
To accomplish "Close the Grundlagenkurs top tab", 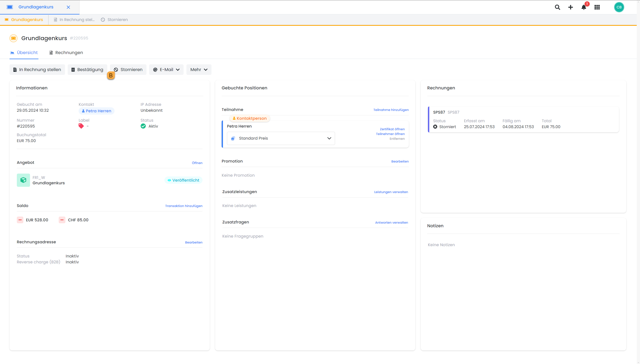I will point(68,7).
